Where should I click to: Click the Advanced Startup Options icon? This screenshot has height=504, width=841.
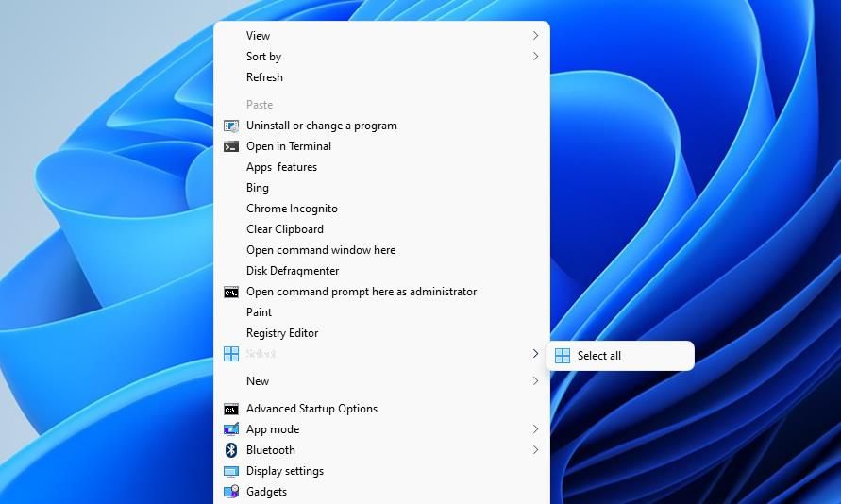(231, 409)
